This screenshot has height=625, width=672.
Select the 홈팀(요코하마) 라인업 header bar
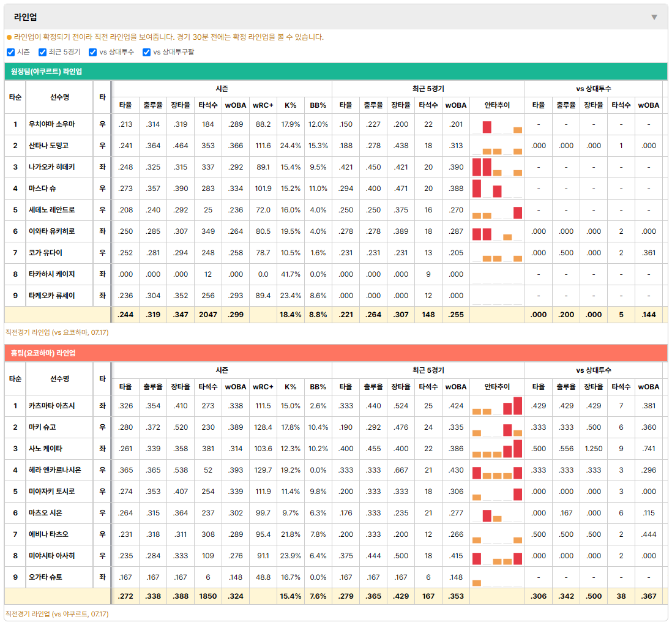(x=336, y=353)
